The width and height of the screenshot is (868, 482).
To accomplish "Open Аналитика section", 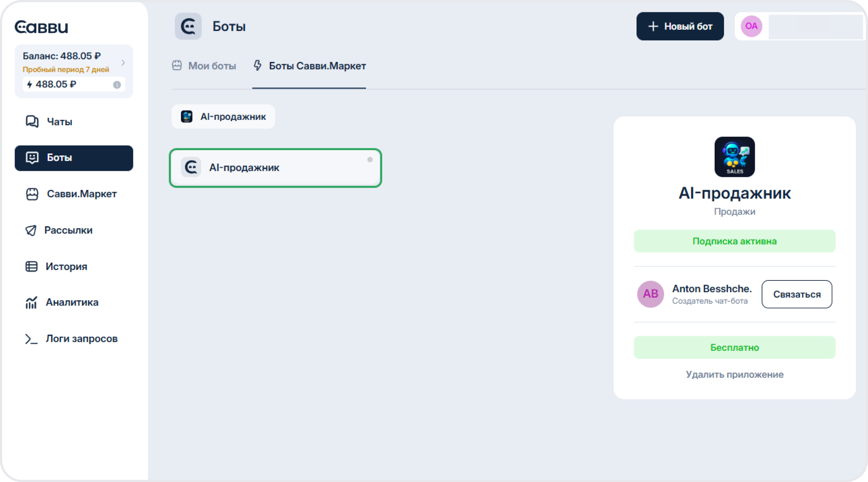I will tap(72, 302).
